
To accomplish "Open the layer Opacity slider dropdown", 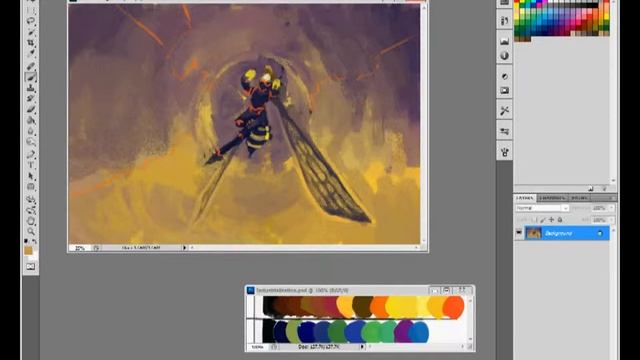I will pyautogui.click(x=611, y=208).
